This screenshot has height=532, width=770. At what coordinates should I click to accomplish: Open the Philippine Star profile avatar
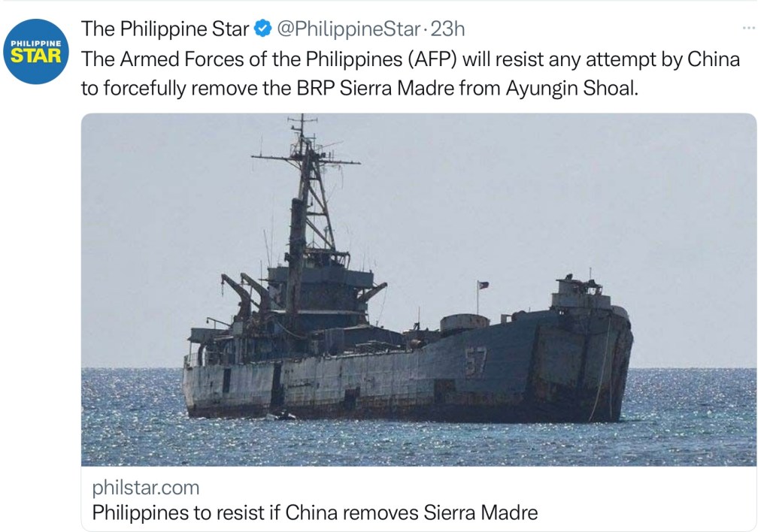point(36,52)
